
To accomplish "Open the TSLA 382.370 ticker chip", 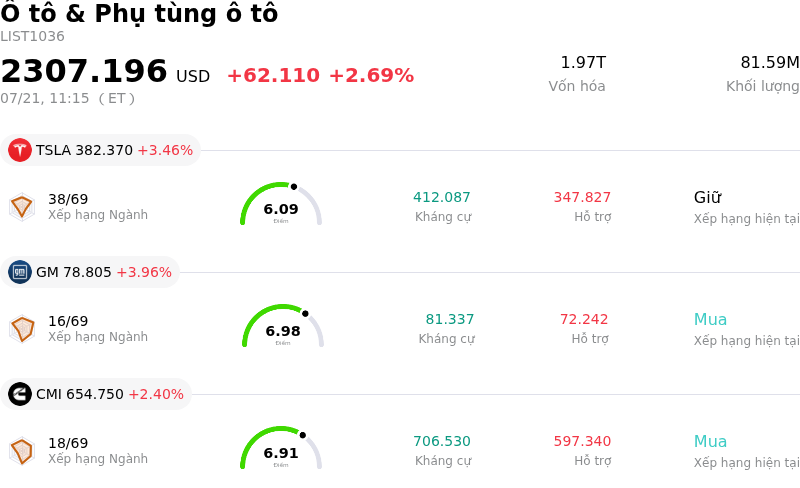I will pos(101,150).
